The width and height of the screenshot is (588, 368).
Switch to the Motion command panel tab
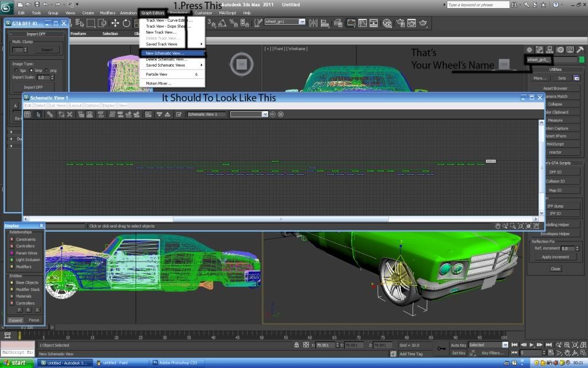(x=560, y=49)
